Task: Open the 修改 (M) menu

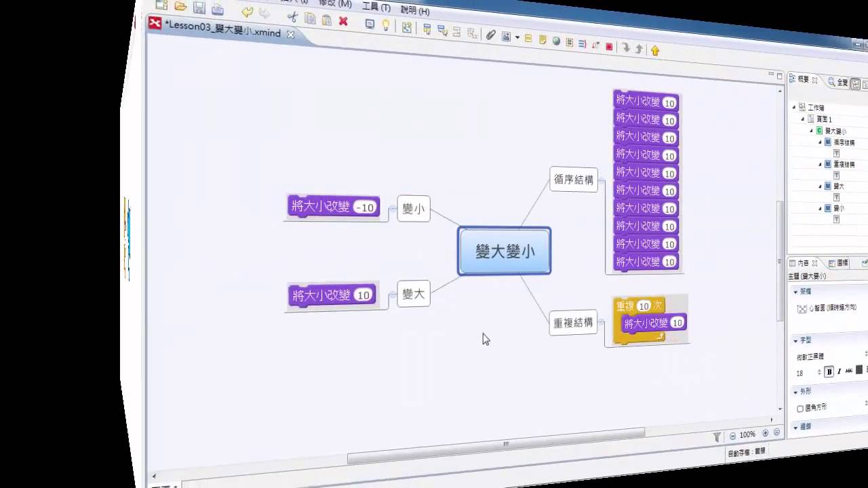Action: pyautogui.click(x=335, y=3)
